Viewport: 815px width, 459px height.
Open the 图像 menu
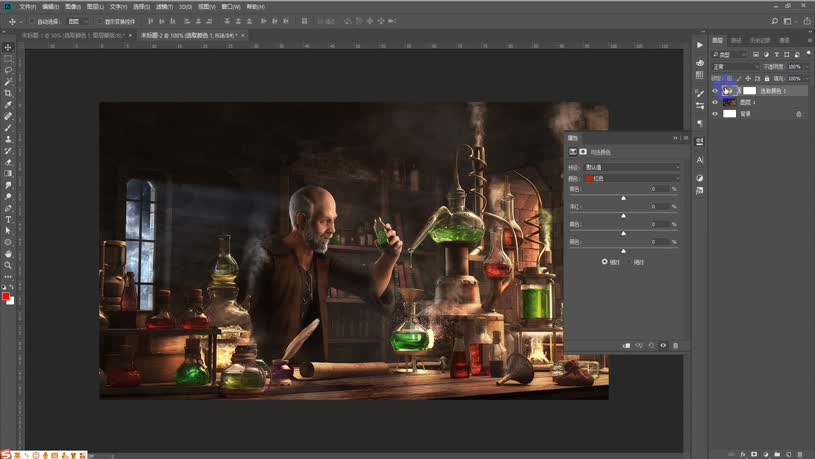[x=73, y=7]
